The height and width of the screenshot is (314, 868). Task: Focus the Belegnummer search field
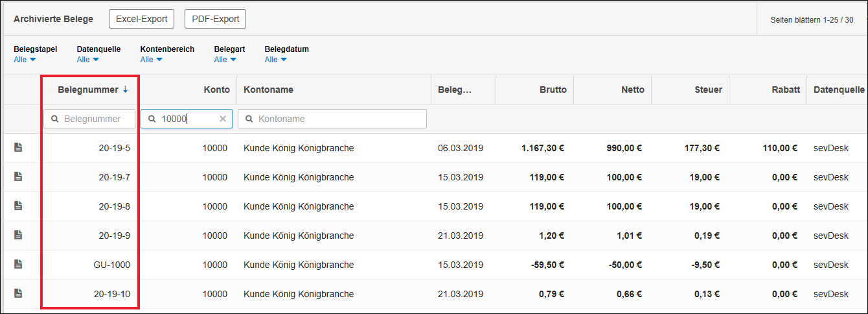pyautogui.click(x=89, y=119)
